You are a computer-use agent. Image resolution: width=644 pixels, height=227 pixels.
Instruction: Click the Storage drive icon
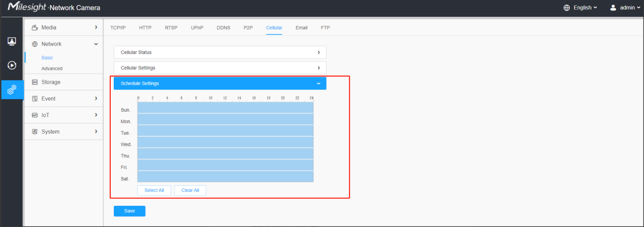(x=35, y=82)
